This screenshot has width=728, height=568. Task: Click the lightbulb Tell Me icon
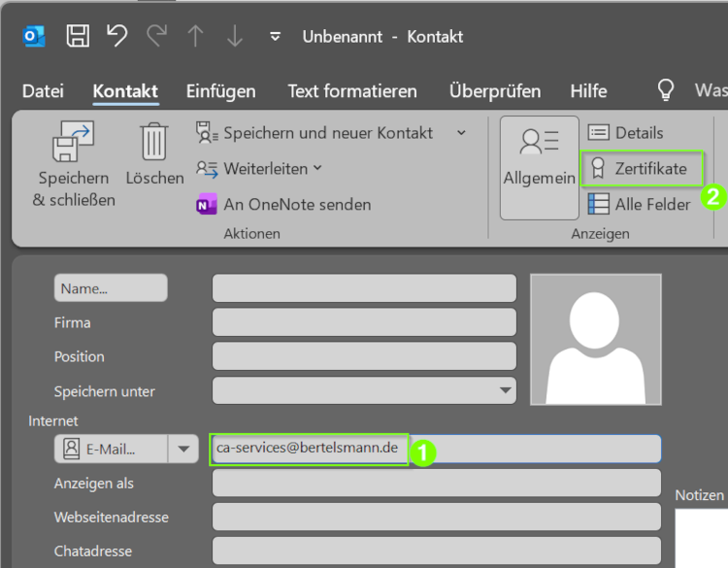click(665, 89)
